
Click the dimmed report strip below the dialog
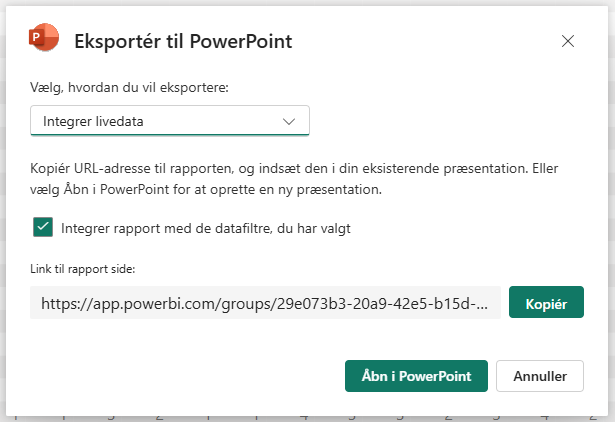[300, 415]
